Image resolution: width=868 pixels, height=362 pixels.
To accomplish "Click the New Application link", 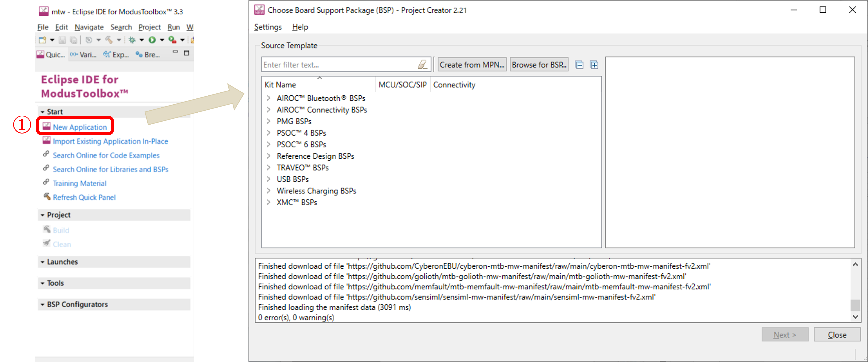I will pyautogui.click(x=80, y=127).
